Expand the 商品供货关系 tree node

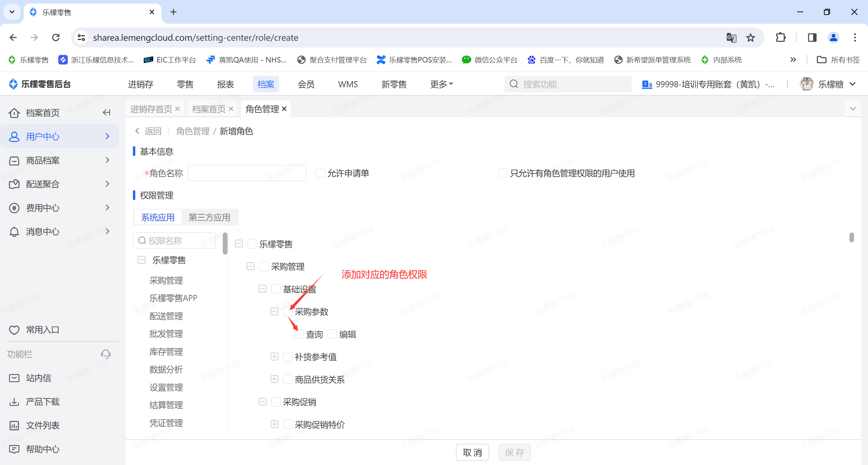(x=274, y=379)
